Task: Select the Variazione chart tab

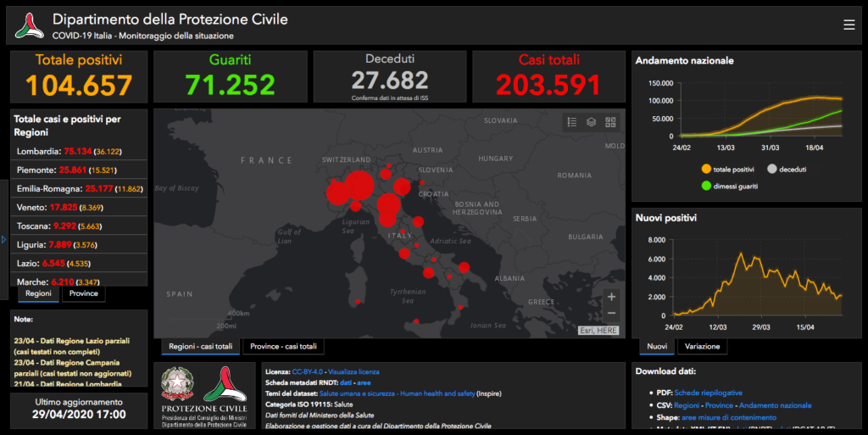Action: (x=702, y=347)
